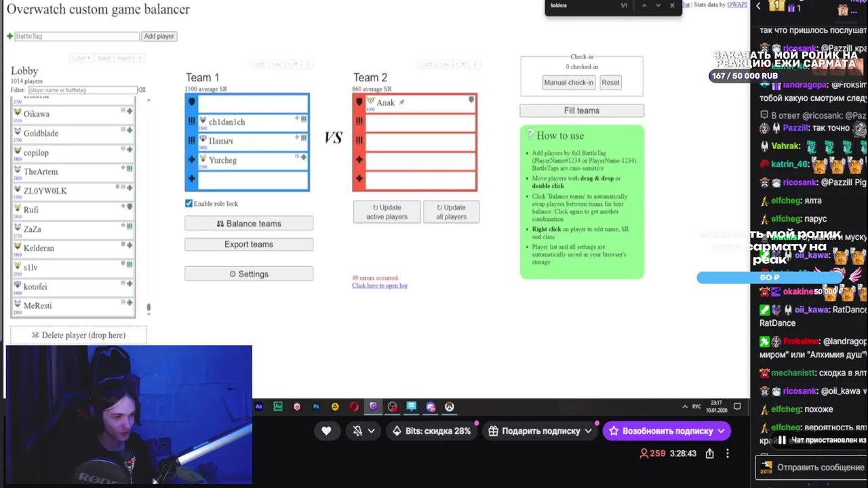Click the support plus icon on Goldblade's row
The image size is (868, 488).
point(130,130)
